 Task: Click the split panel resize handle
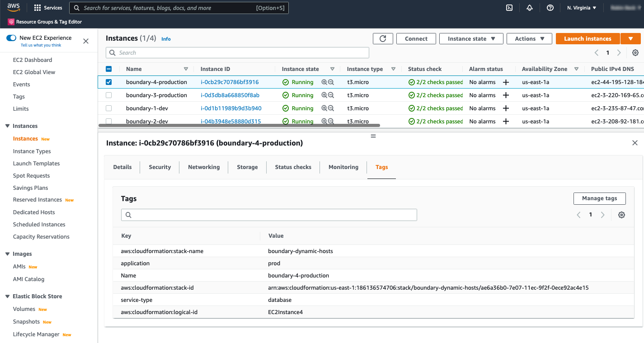(373, 136)
